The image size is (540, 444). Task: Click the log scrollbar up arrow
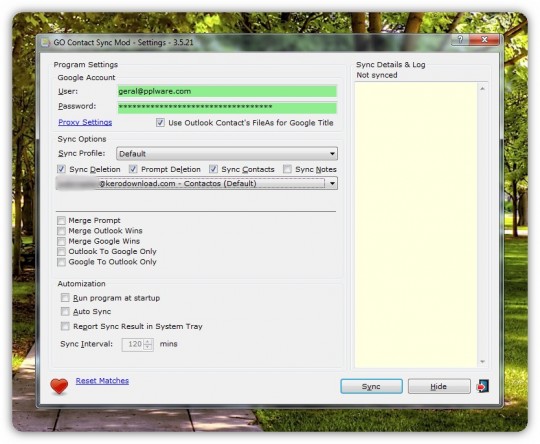pos(482,89)
